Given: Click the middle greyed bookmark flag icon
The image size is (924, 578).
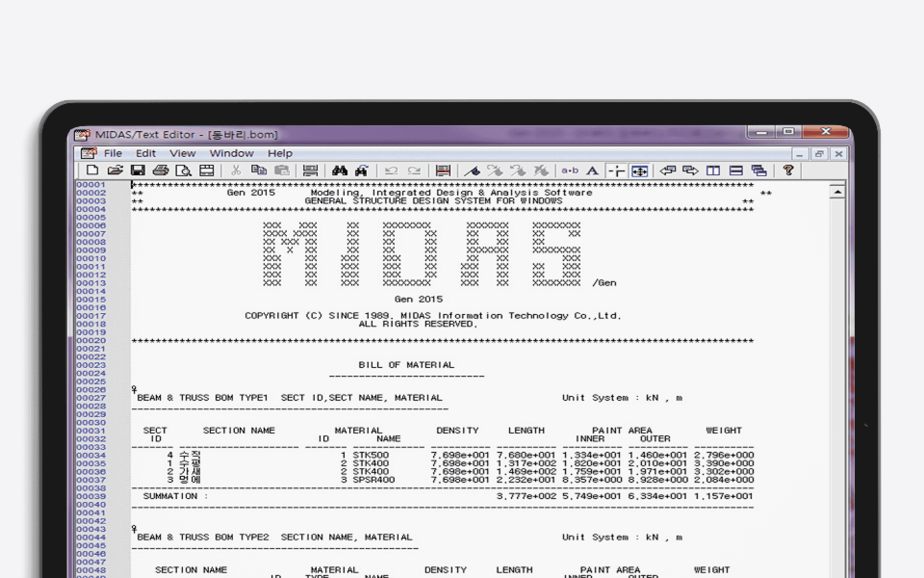Looking at the screenshot, I should [x=518, y=171].
